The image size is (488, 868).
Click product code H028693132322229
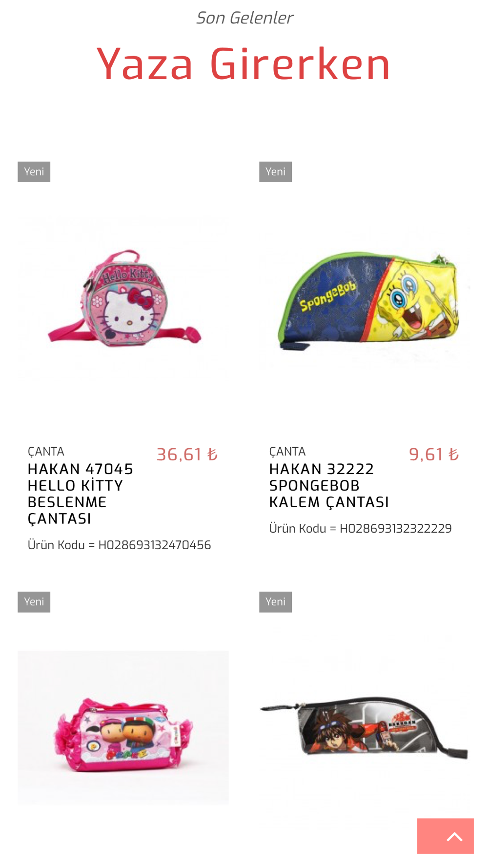click(361, 528)
